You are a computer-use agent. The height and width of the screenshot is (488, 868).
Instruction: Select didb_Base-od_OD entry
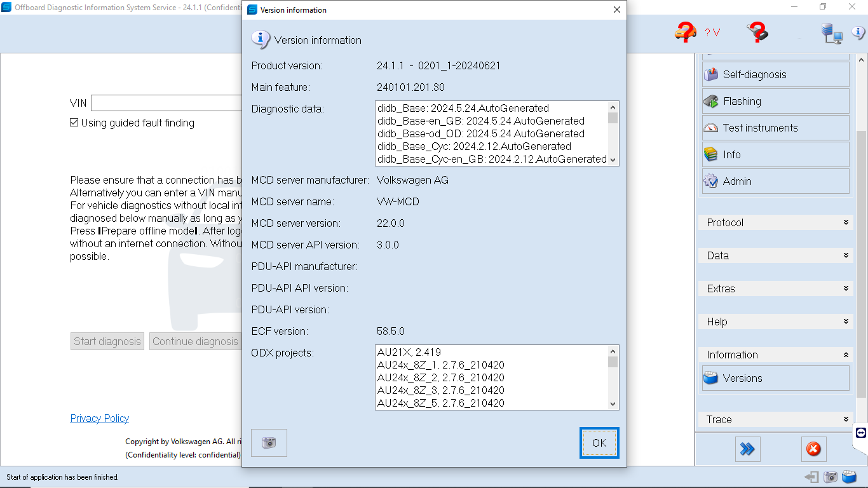481,133
